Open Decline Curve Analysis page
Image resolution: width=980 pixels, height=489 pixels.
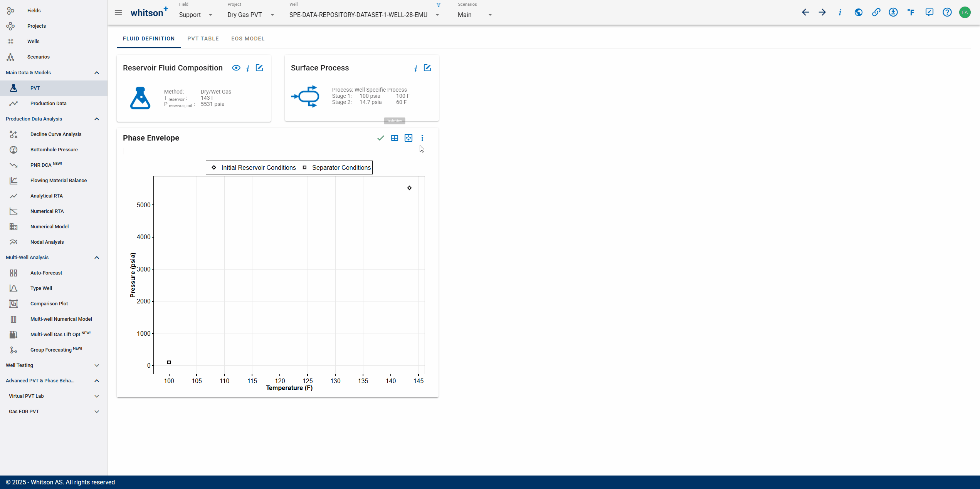(56, 134)
